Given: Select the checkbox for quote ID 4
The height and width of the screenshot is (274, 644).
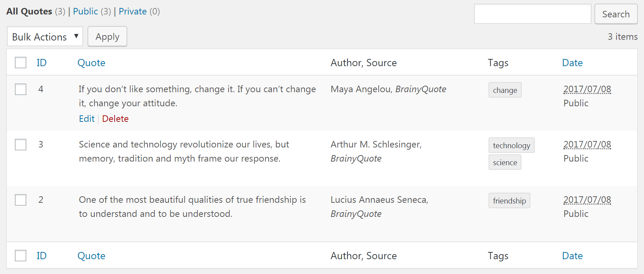Looking at the screenshot, I should click(21, 89).
